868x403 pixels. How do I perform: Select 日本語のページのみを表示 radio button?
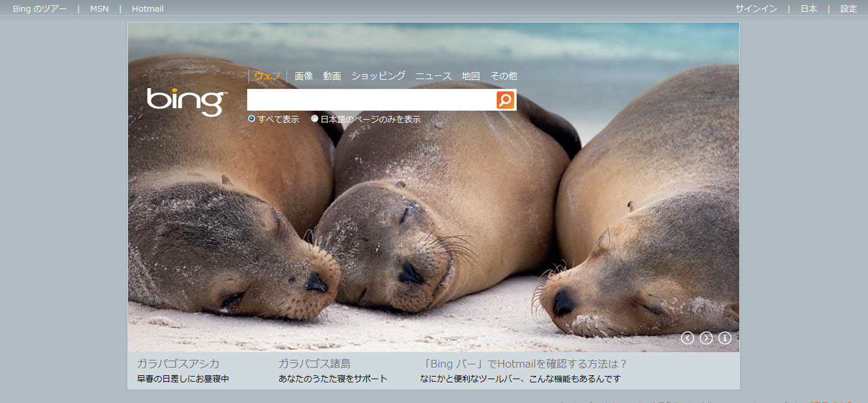point(315,119)
